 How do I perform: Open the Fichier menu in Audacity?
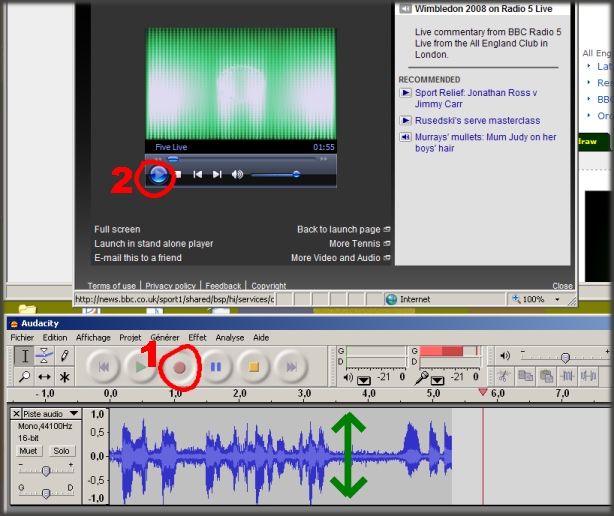coord(22,337)
